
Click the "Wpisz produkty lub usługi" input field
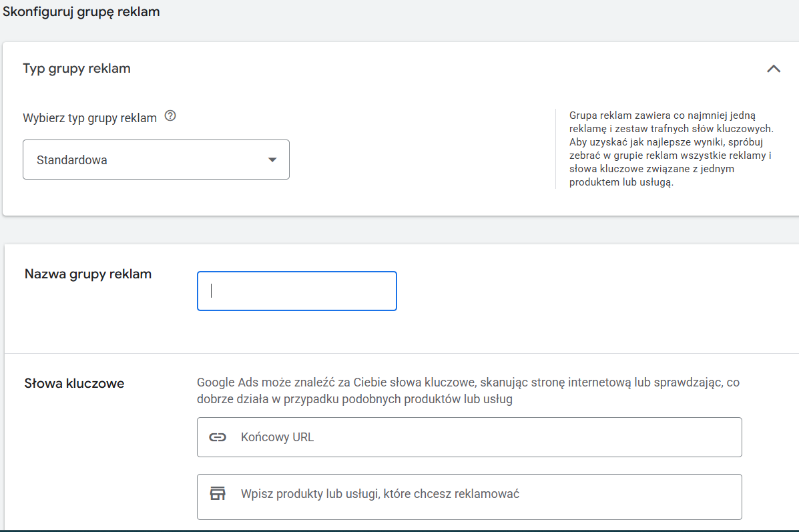click(x=467, y=497)
